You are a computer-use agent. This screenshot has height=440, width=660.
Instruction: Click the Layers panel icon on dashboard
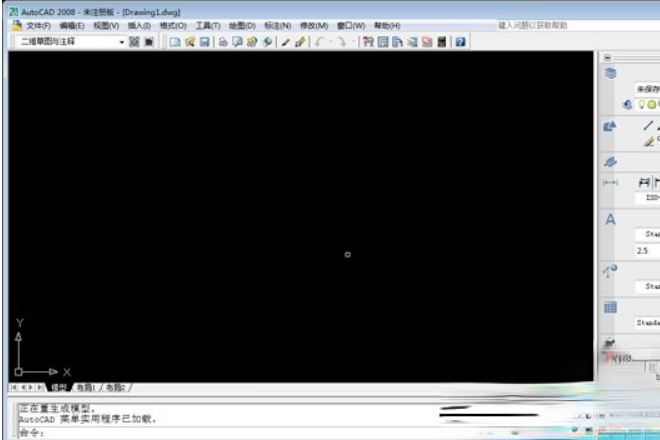pos(610,73)
